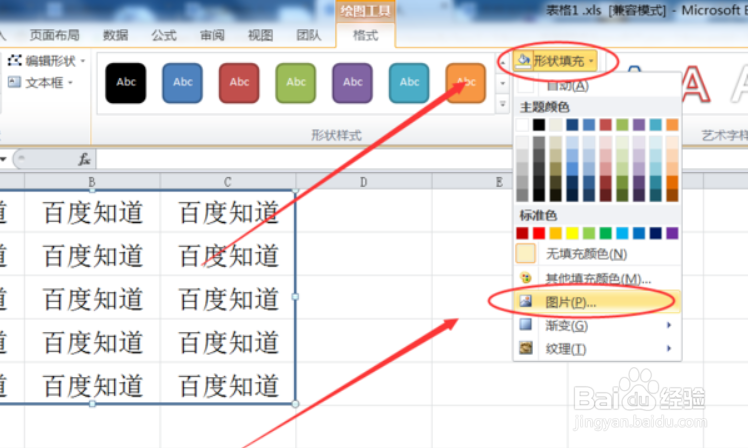The height and width of the screenshot is (448, 748).
Task: Switch to the 视图 tab
Action: tap(260, 35)
